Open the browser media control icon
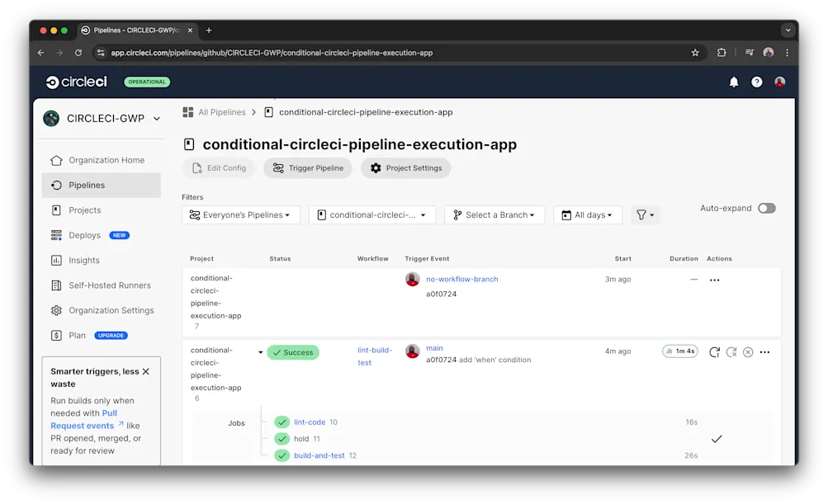Viewport: 828px width, 504px height. click(750, 53)
